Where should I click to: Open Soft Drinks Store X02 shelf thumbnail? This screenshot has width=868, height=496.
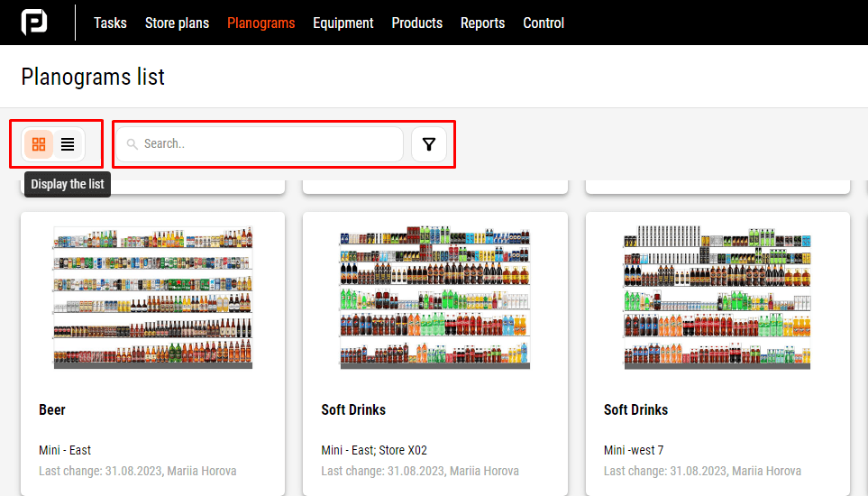click(434, 298)
